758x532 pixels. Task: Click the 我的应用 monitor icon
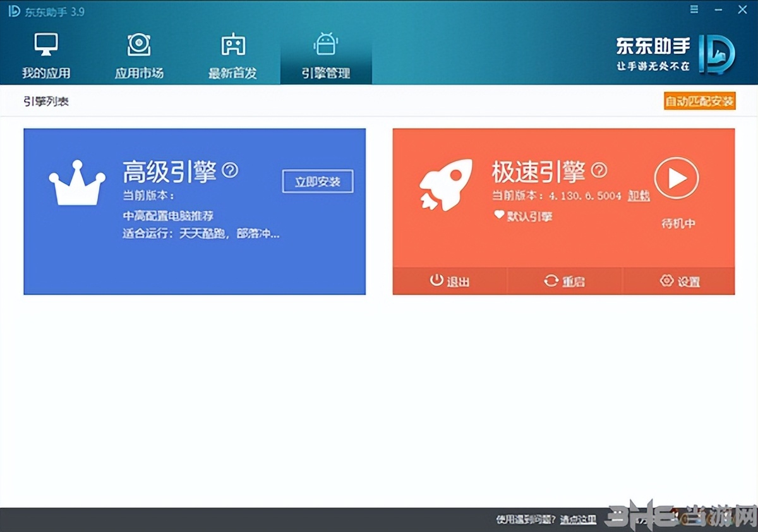(45, 43)
